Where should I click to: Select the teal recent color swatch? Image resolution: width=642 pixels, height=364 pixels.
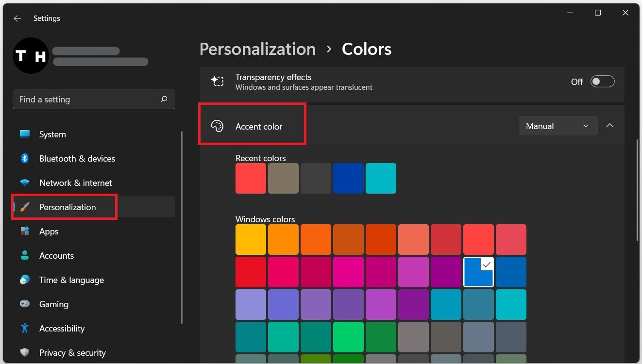coord(381,179)
